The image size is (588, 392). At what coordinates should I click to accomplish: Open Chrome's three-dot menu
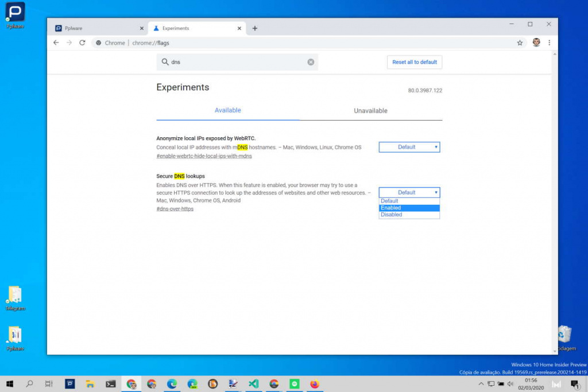550,42
